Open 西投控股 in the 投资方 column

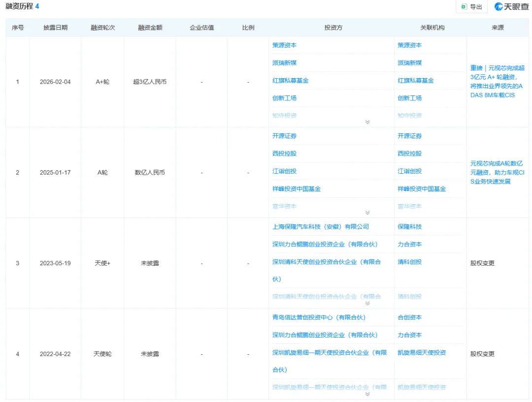pos(284,154)
